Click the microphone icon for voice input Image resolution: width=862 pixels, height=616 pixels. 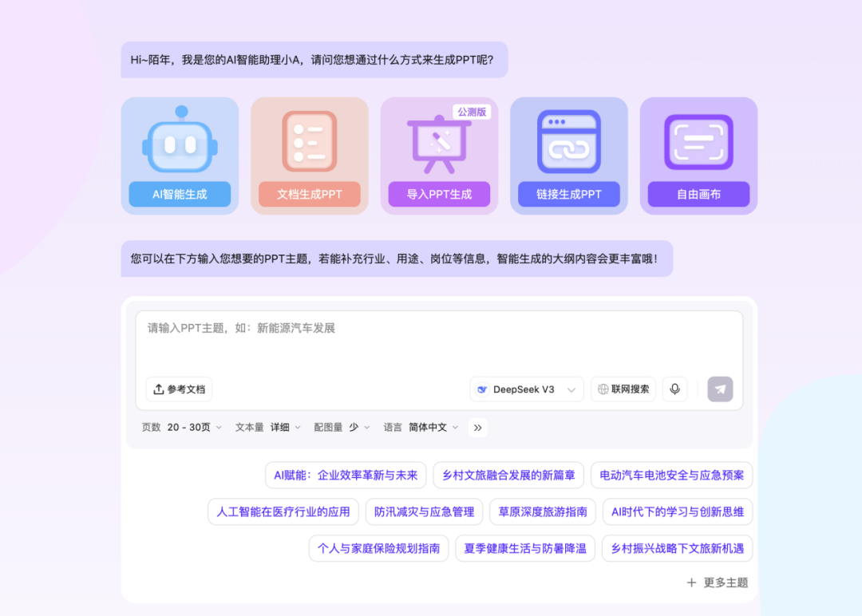pyautogui.click(x=674, y=389)
